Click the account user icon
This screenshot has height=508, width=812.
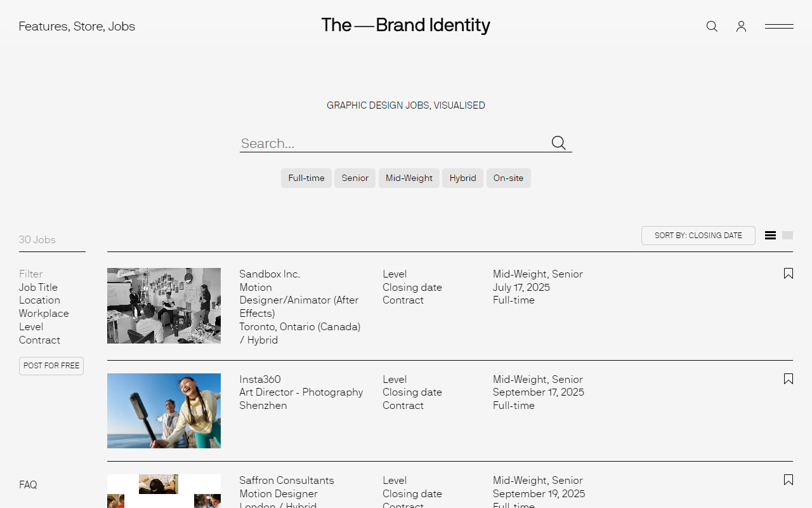pos(741,26)
